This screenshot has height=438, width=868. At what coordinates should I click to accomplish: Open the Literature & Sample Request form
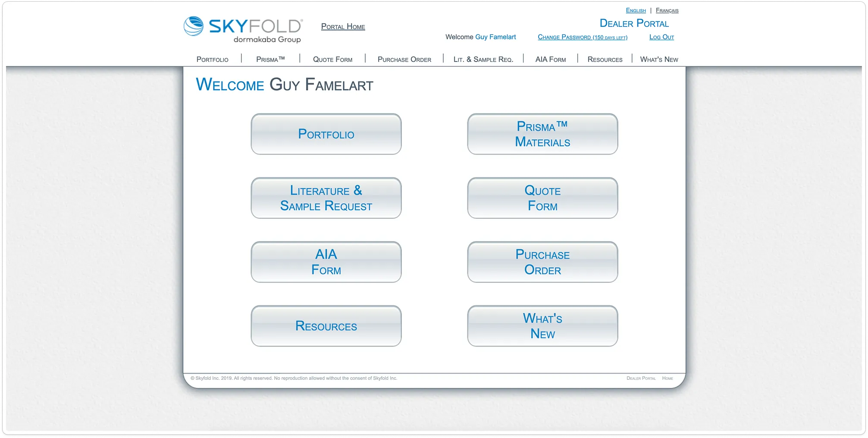[326, 198]
